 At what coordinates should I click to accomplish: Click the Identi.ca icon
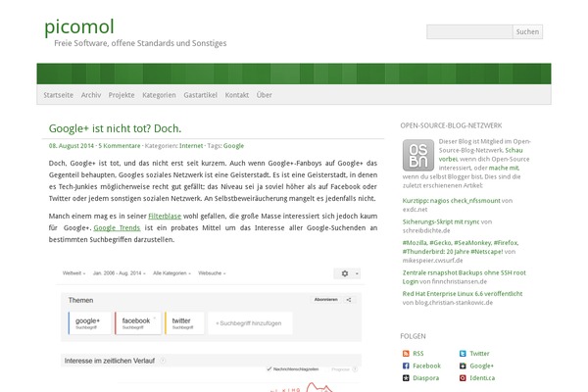pyautogui.click(x=463, y=377)
